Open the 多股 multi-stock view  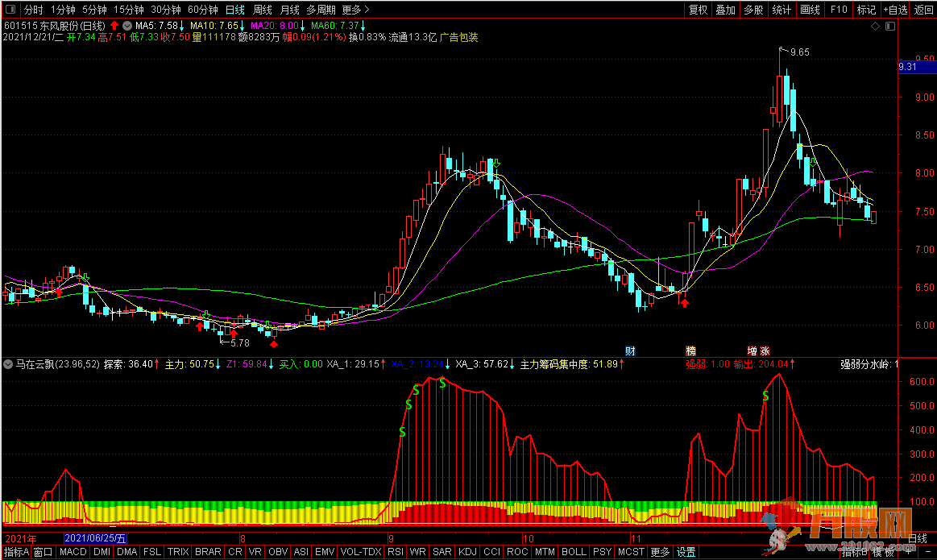pos(753,10)
